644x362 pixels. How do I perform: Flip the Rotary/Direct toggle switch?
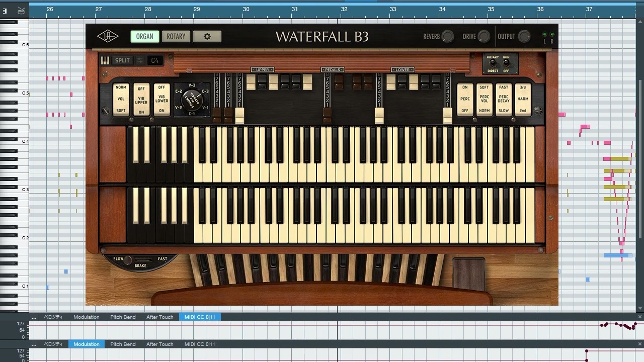(493, 64)
